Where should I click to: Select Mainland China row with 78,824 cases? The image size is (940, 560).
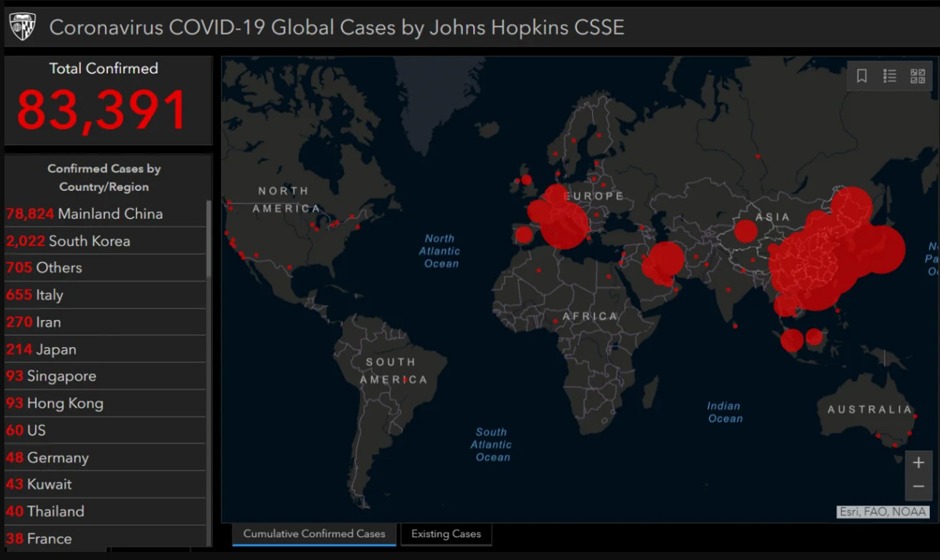coord(105,214)
